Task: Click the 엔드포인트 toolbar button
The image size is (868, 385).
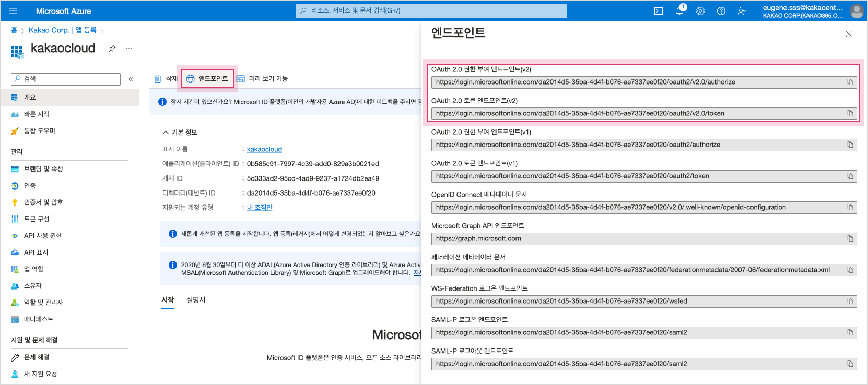Action: pos(207,79)
